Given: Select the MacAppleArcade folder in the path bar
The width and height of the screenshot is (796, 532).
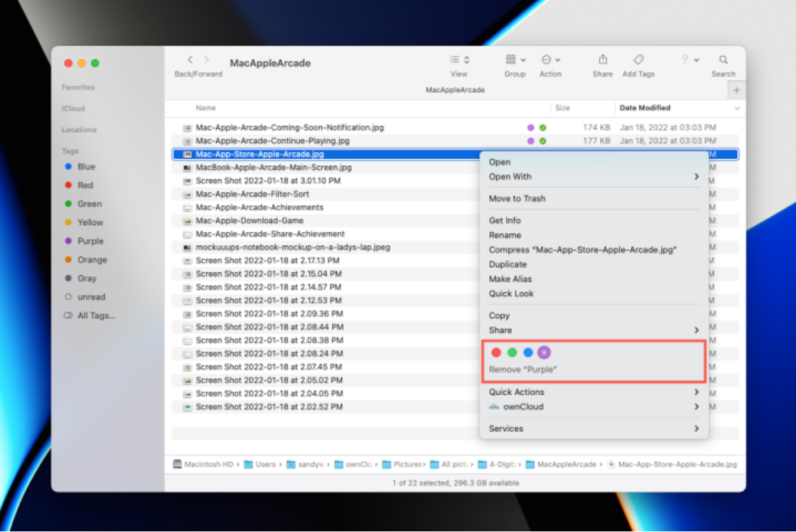Looking at the screenshot, I should 561,464.
